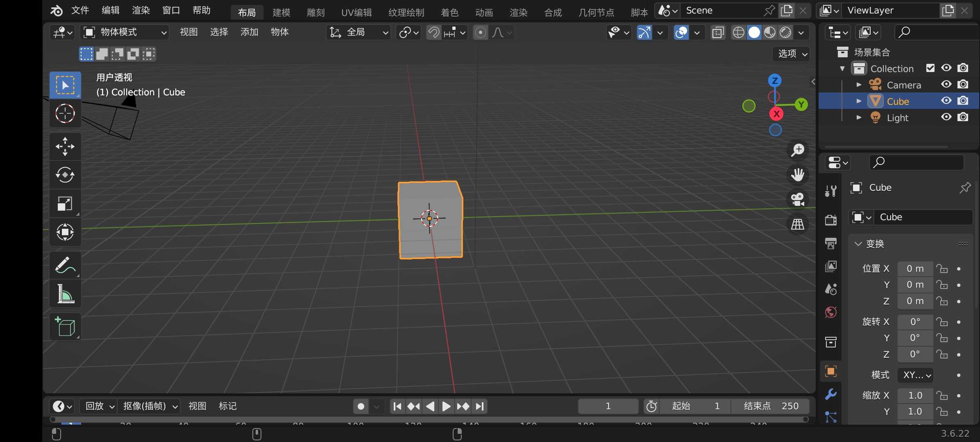This screenshot has height=442, width=980.
Task: Activate the 3D Cursor tool
Action: point(65,114)
